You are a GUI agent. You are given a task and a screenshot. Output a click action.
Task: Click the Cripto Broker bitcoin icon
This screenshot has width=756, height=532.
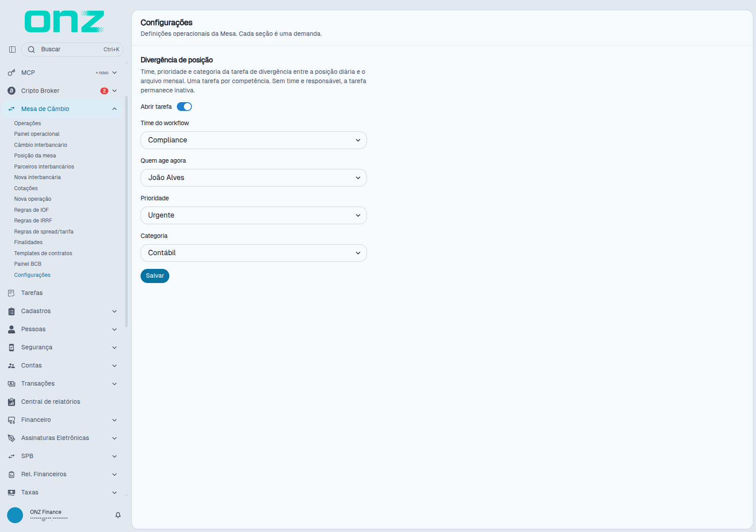coord(11,91)
